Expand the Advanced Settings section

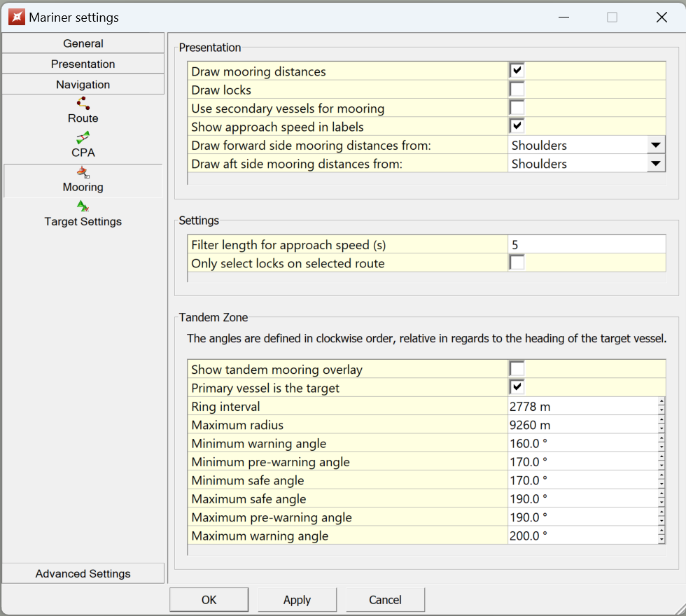tap(83, 573)
